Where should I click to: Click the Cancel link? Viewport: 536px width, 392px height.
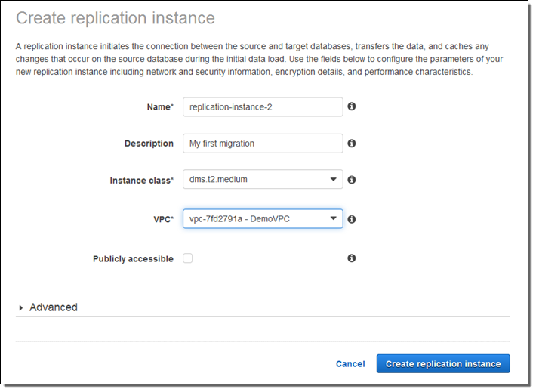tap(350, 364)
